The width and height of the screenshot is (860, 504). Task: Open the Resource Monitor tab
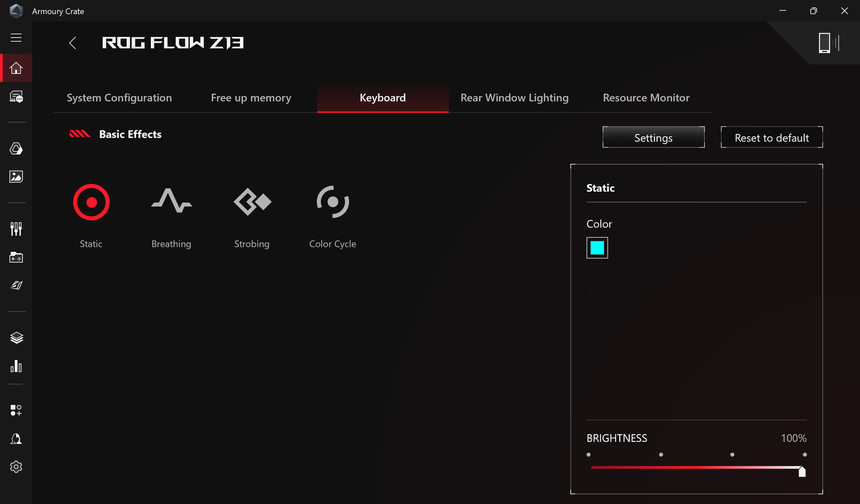tap(646, 98)
